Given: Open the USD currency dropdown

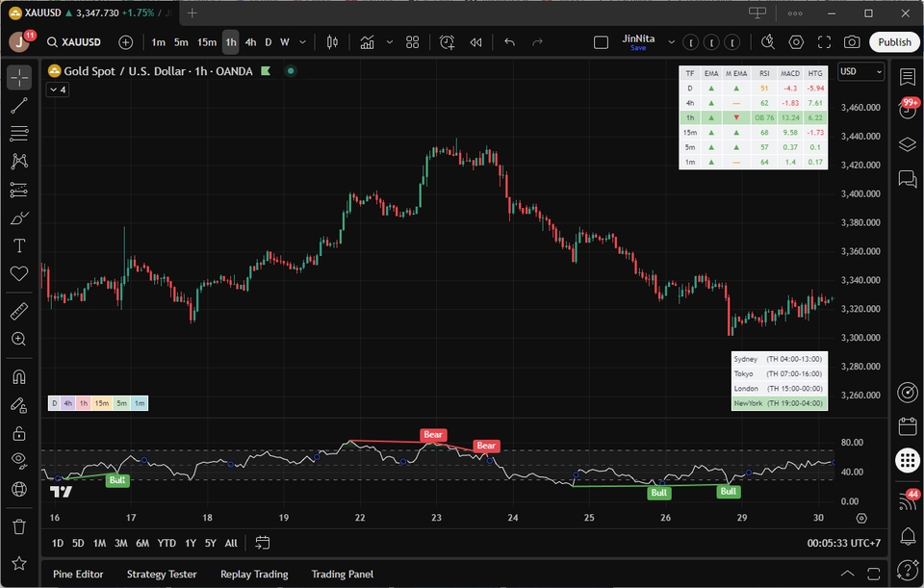Looking at the screenshot, I should (860, 71).
